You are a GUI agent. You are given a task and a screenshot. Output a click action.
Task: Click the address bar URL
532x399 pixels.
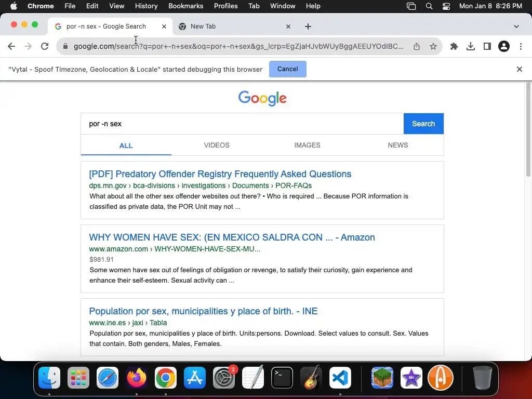coord(238,46)
